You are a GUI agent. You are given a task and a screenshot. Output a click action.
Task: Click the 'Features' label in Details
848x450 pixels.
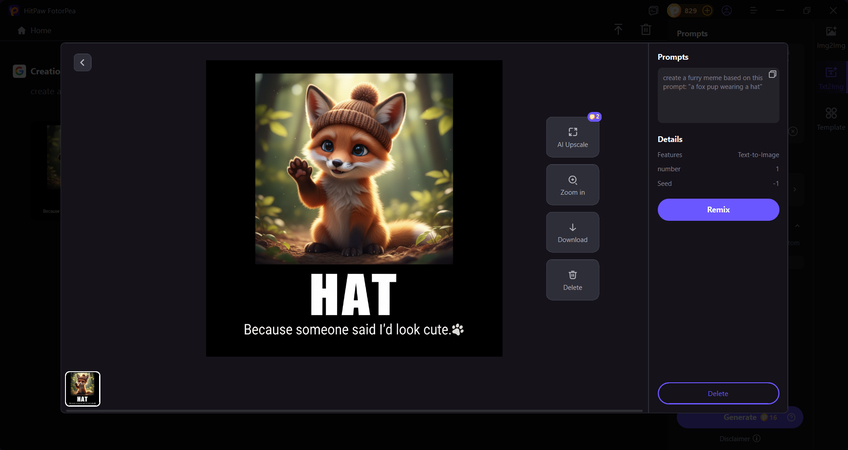[670, 155]
